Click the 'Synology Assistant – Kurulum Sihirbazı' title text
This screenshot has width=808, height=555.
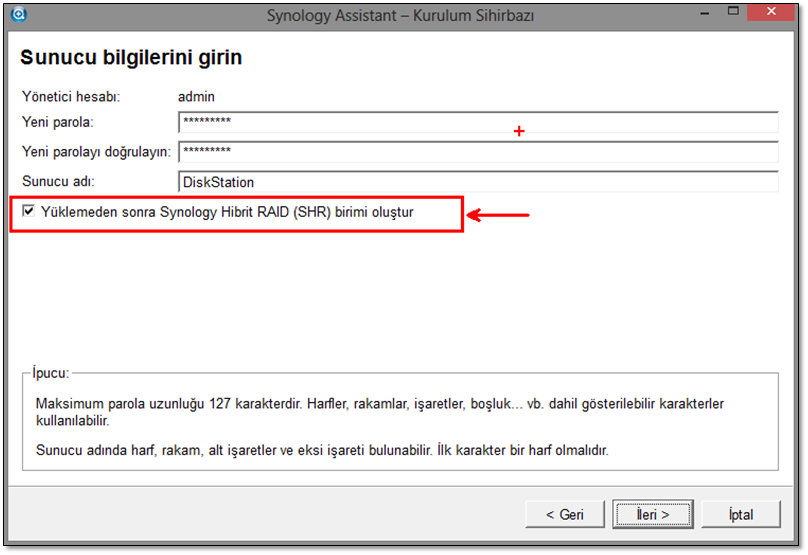(400, 16)
